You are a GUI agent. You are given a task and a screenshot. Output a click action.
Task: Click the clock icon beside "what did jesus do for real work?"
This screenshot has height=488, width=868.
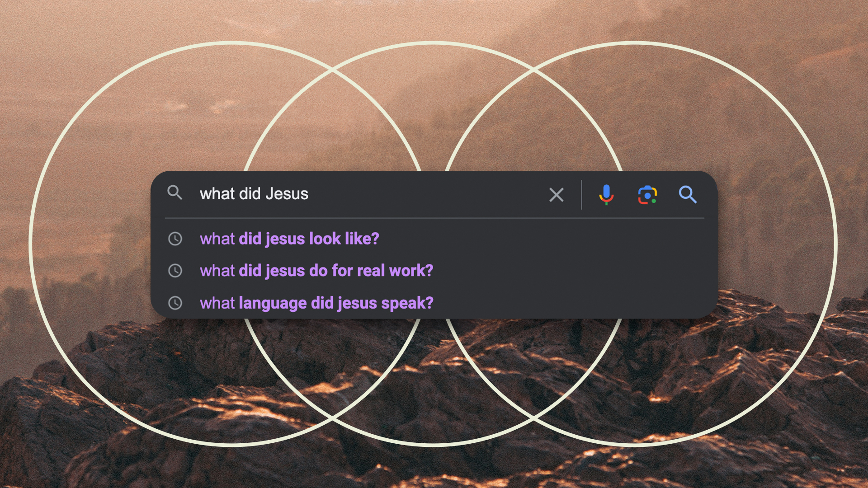175,271
